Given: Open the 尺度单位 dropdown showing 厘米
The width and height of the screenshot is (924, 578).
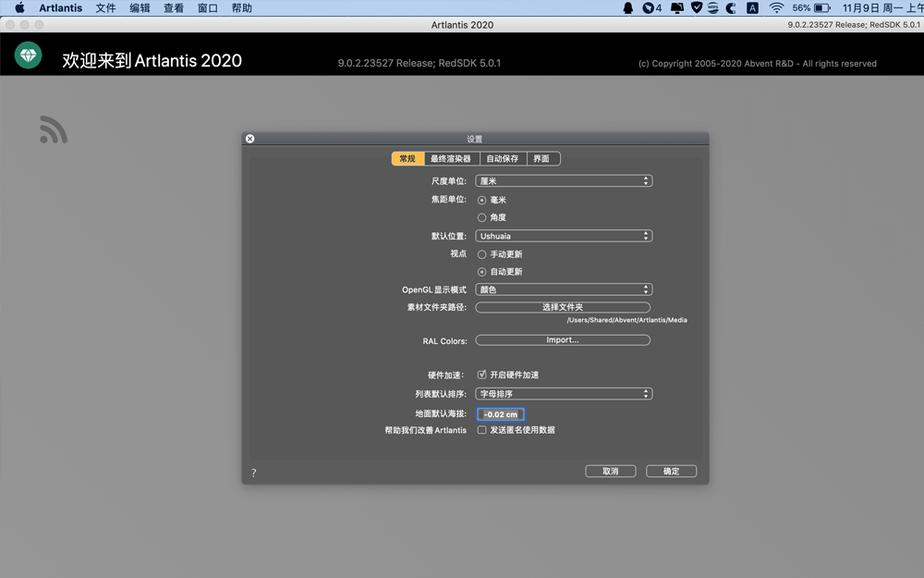Looking at the screenshot, I should coord(564,181).
